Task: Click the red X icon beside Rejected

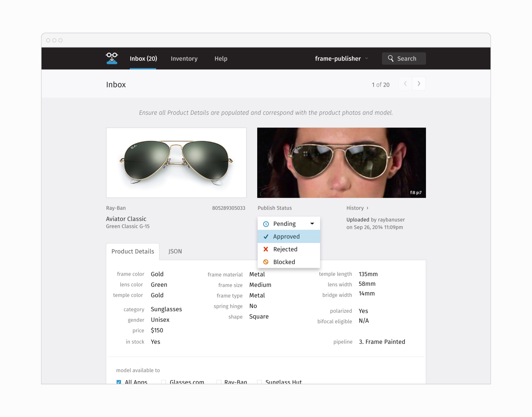Action: 266,249
